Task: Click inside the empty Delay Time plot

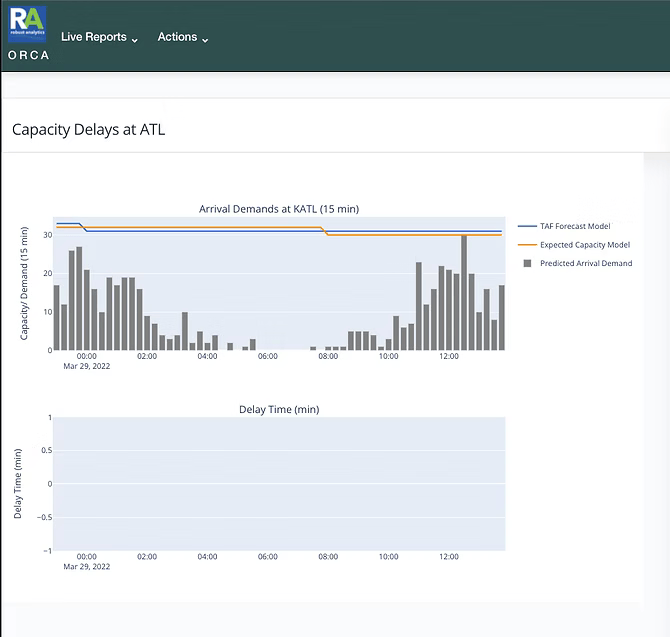Action: [279, 483]
